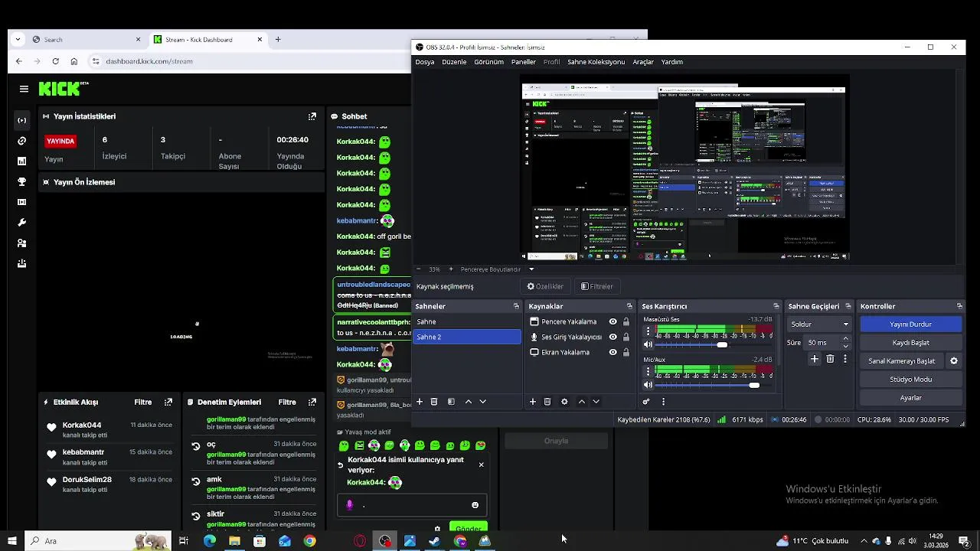The width and height of the screenshot is (980, 551).
Task: Remove transition with Sahne Geçişleri trash icon
Action: (x=830, y=359)
